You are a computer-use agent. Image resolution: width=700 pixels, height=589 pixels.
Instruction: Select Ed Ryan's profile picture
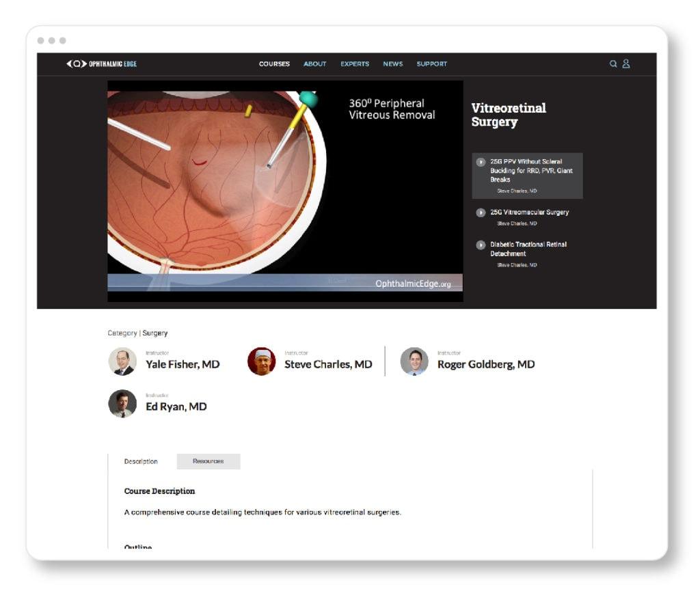[x=122, y=404]
